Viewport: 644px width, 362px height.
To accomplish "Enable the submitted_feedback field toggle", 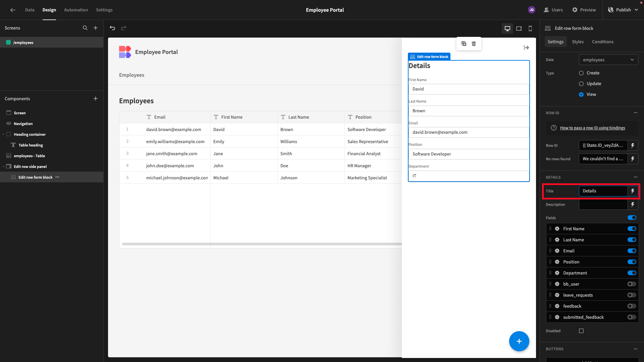I will (x=632, y=317).
